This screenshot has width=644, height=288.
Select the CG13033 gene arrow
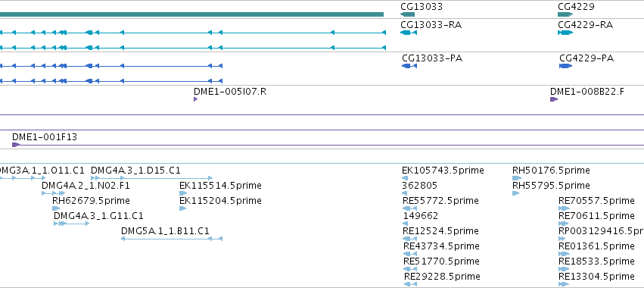pyautogui.click(x=407, y=14)
